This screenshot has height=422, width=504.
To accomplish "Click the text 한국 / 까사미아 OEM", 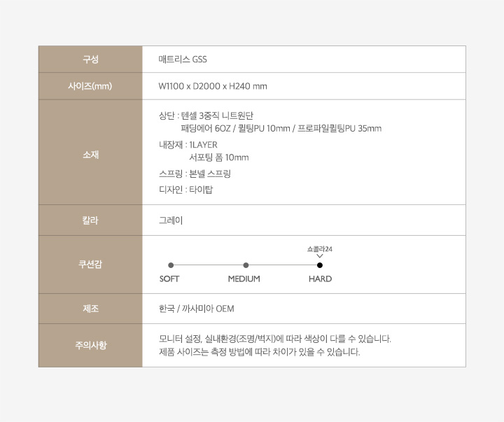I will coord(197,309).
